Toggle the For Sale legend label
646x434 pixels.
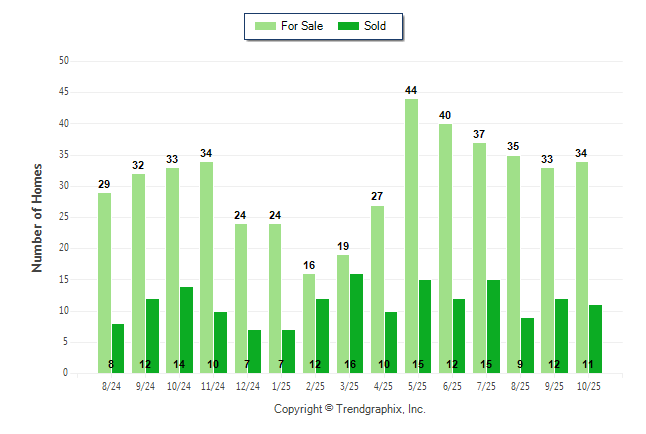point(302,26)
